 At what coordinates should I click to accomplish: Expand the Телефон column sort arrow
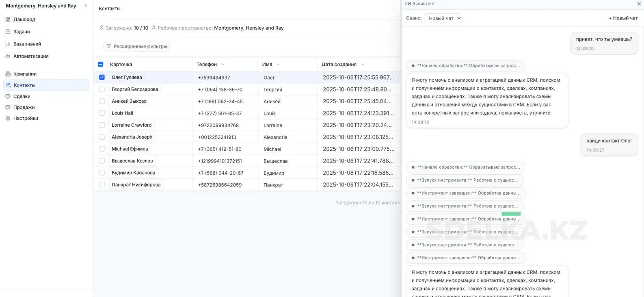click(223, 65)
